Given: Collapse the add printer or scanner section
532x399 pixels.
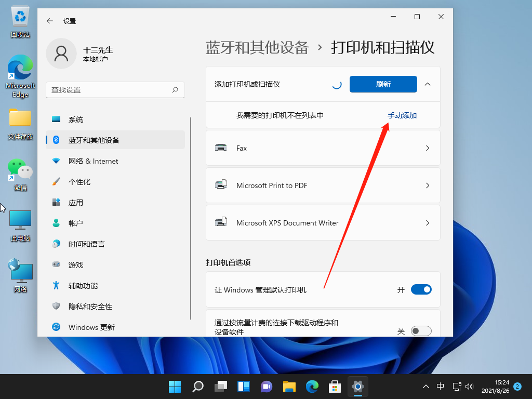Looking at the screenshot, I should (x=428, y=84).
